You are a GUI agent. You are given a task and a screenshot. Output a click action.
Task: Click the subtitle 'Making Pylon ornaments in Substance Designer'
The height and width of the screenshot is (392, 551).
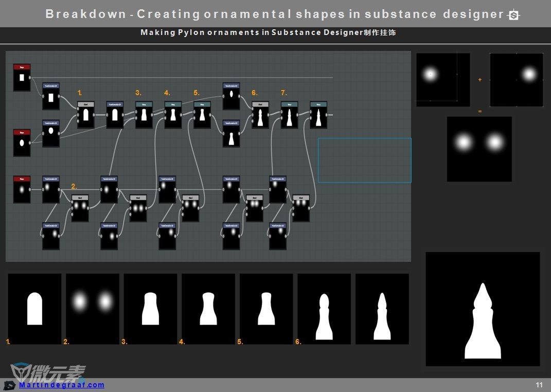coord(252,32)
